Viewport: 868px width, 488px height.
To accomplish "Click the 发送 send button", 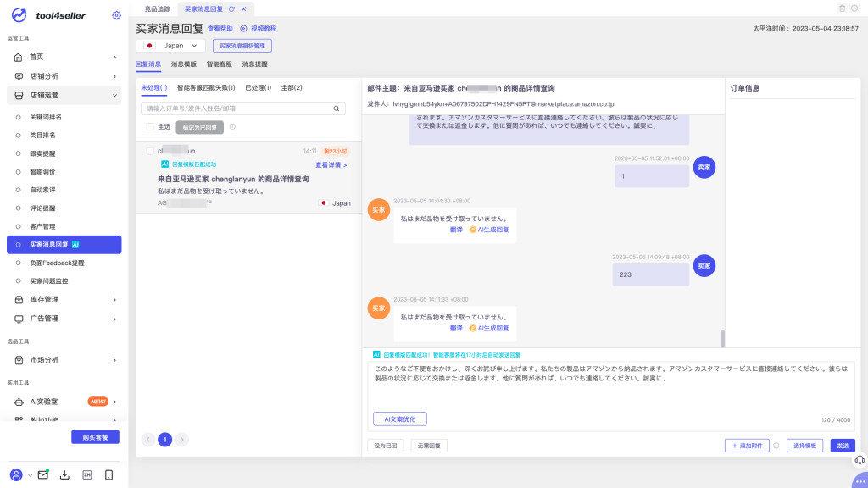I will 843,446.
